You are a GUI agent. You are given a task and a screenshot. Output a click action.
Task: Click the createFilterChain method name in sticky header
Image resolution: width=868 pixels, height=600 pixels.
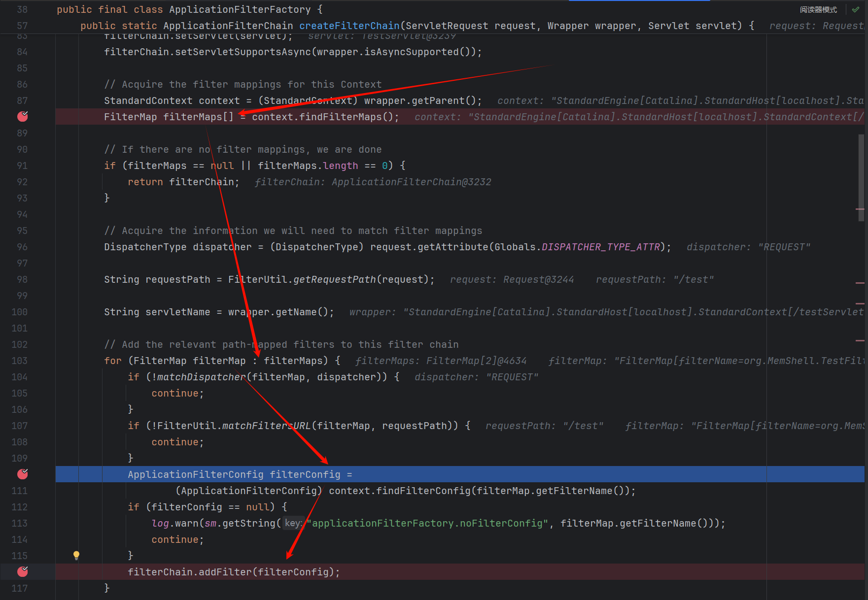pyautogui.click(x=349, y=26)
